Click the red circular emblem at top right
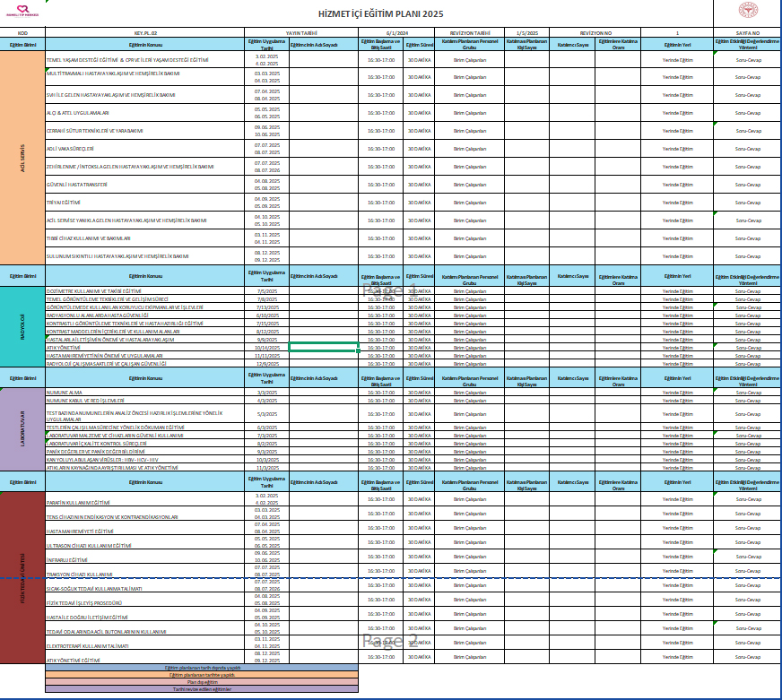 747,13
